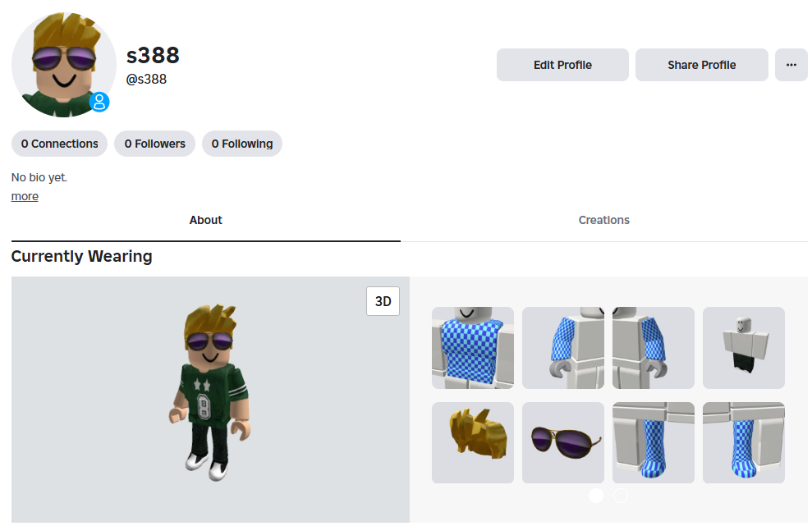This screenshot has height=526, width=812.
Task: Go to the first carousel page dot
Action: pyautogui.click(x=596, y=496)
